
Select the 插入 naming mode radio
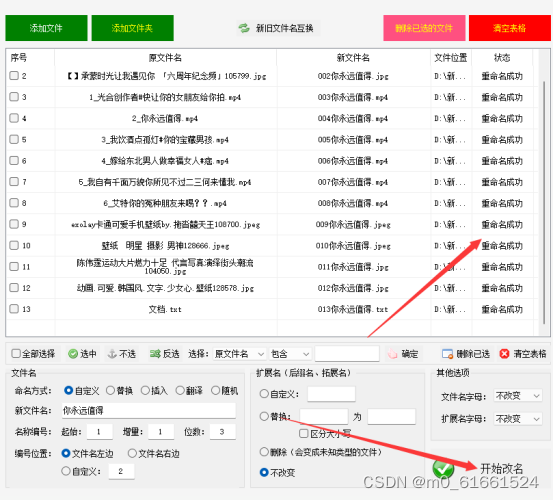(x=145, y=390)
